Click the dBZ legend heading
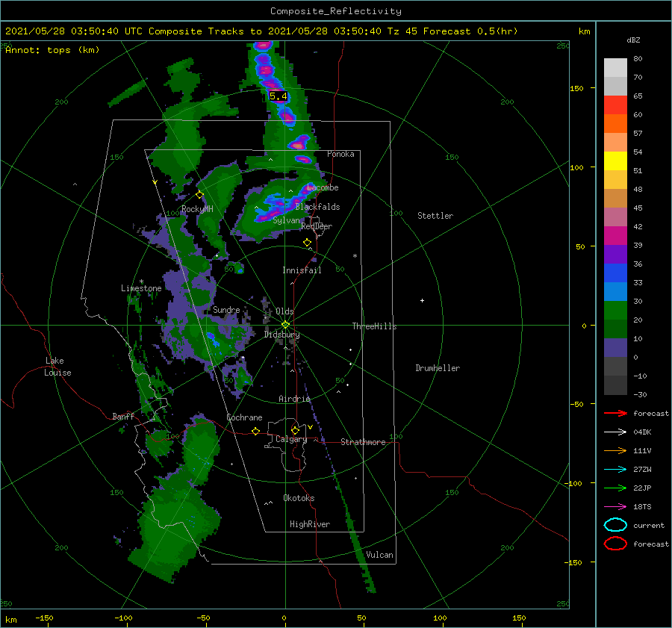Image resolution: width=672 pixels, height=628 pixels. click(633, 40)
